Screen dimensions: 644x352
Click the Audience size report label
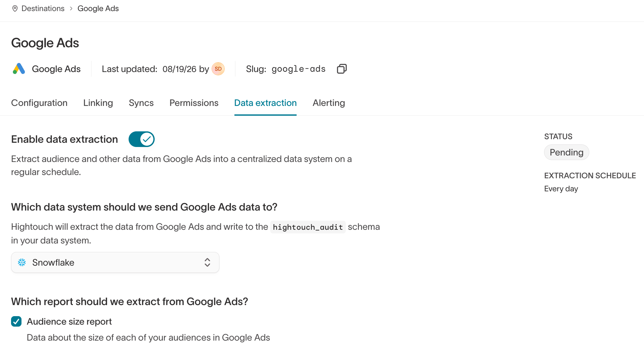click(69, 321)
